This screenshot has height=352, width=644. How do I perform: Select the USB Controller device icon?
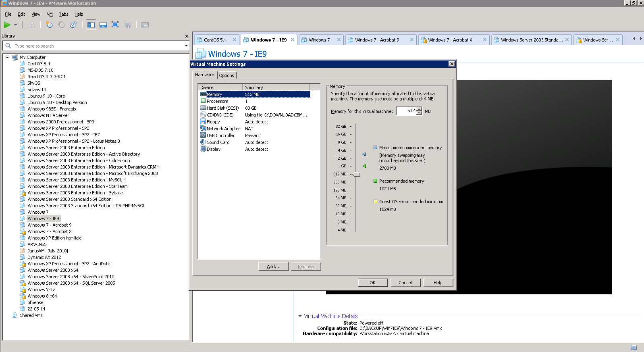[203, 135]
